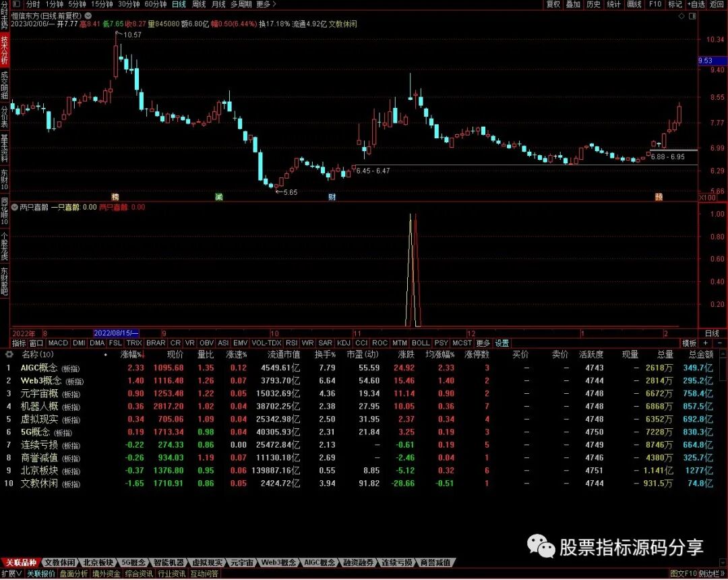Toggle OBV indicator
The width and height of the screenshot is (728, 580).
tap(207, 343)
